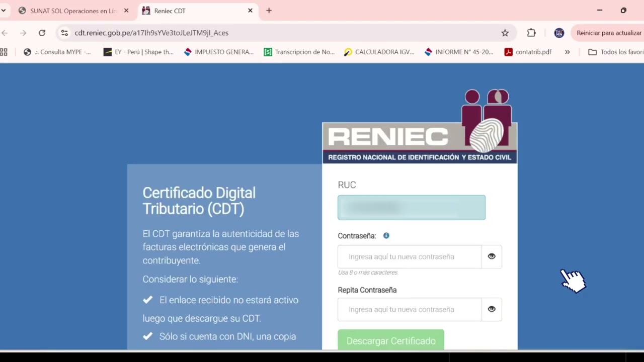Open the tab search dropdown arrow
This screenshot has height=362, width=644.
pos(4,11)
